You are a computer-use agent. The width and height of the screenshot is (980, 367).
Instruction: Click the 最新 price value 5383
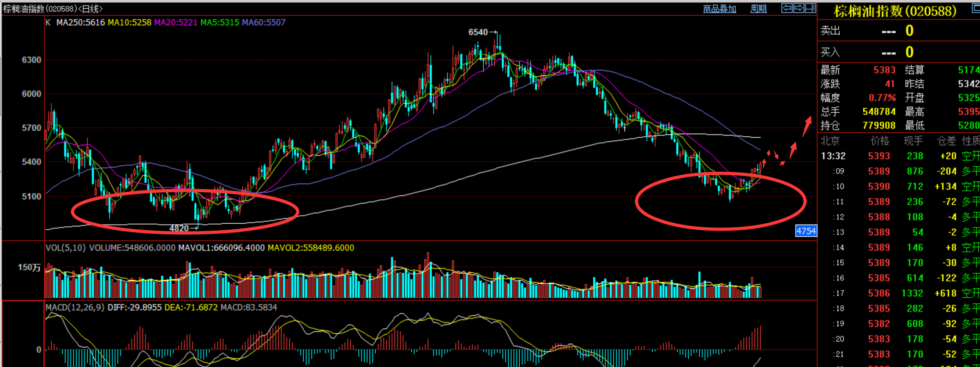click(884, 70)
